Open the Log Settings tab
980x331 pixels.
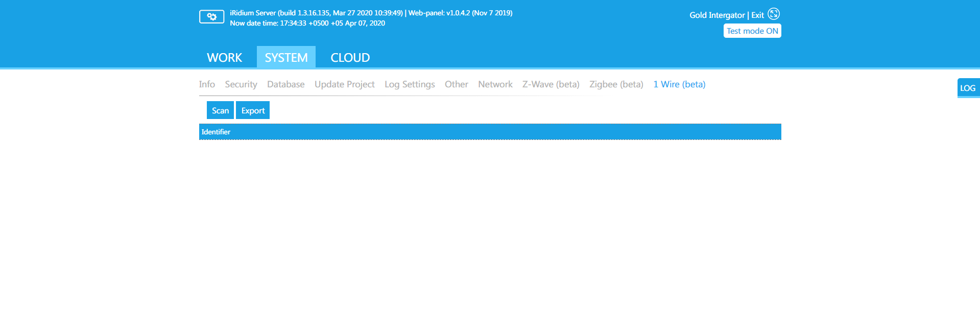(x=410, y=84)
